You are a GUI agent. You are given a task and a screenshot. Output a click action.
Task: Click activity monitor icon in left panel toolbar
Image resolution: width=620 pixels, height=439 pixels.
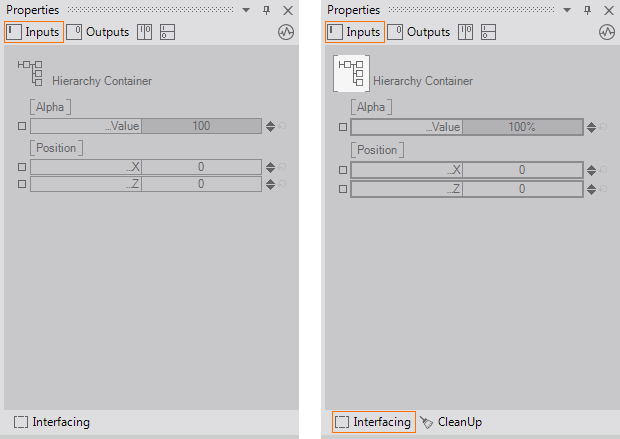tap(286, 32)
